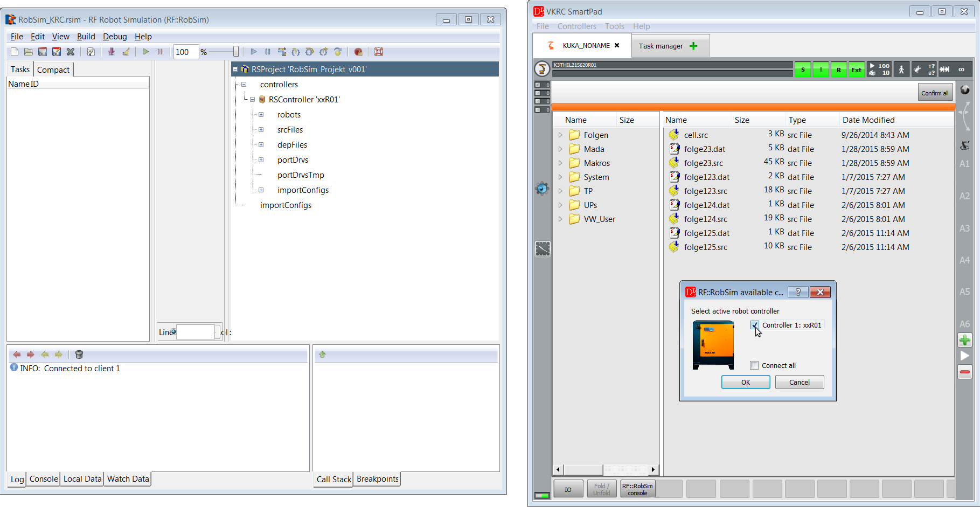980x507 pixels.
Task: Click the clean broom icon
Action: pos(126,52)
